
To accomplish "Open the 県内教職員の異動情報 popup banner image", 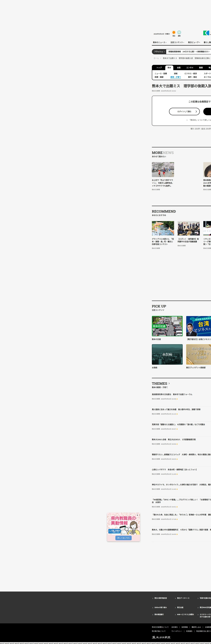I will point(124,523).
